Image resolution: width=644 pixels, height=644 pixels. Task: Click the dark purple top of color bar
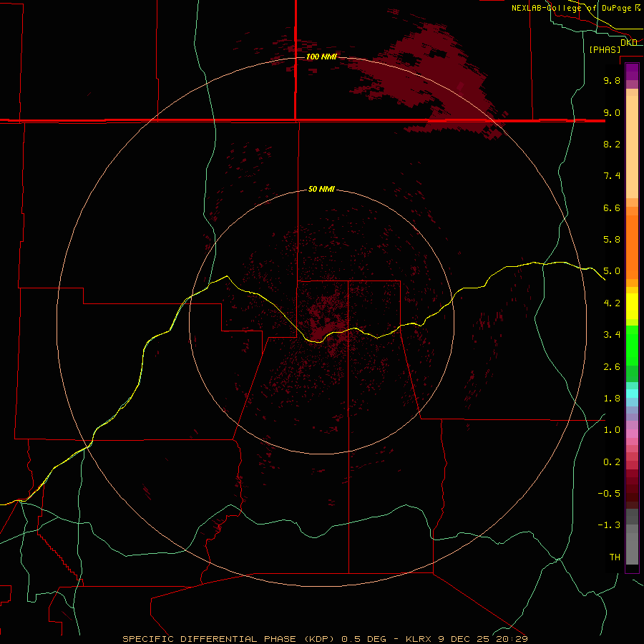click(x=632, y=72)
